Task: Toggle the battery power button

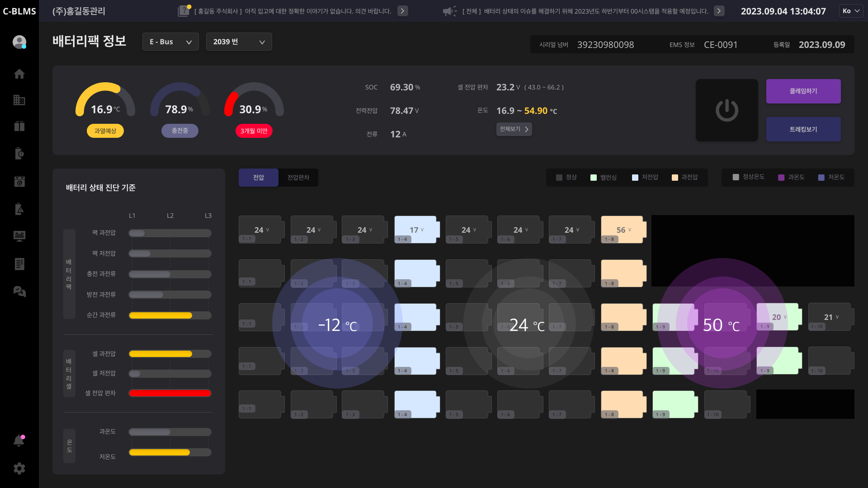Action: 726,110
